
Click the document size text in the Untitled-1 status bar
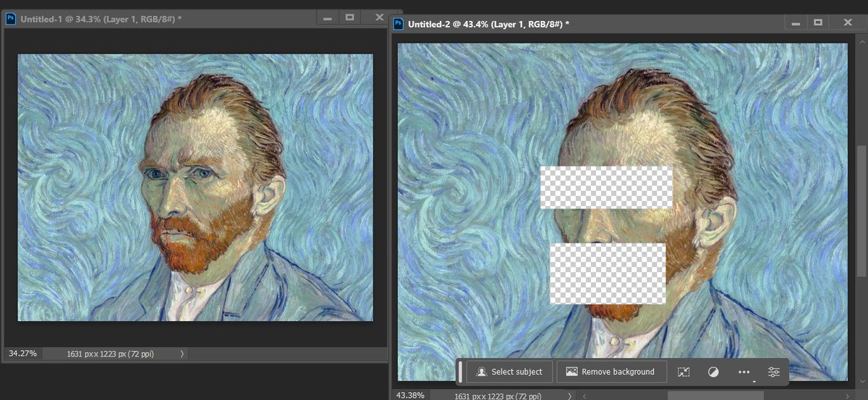tap(110, 354)
